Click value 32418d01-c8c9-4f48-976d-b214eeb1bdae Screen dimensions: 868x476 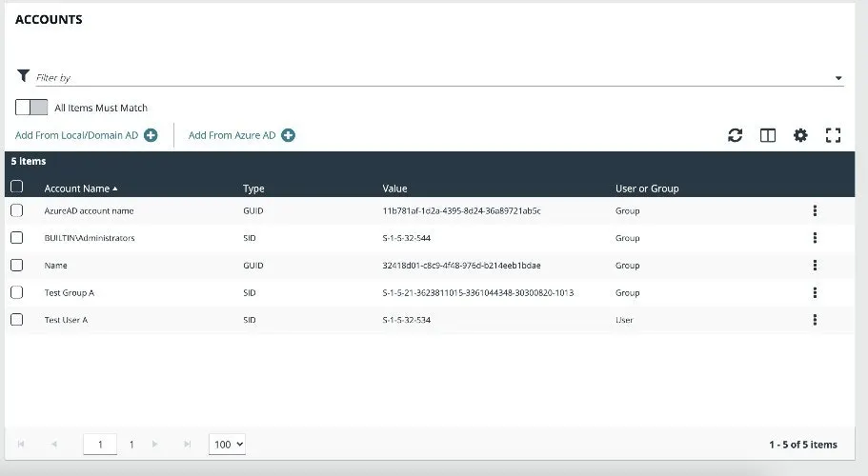coord(462,266)
